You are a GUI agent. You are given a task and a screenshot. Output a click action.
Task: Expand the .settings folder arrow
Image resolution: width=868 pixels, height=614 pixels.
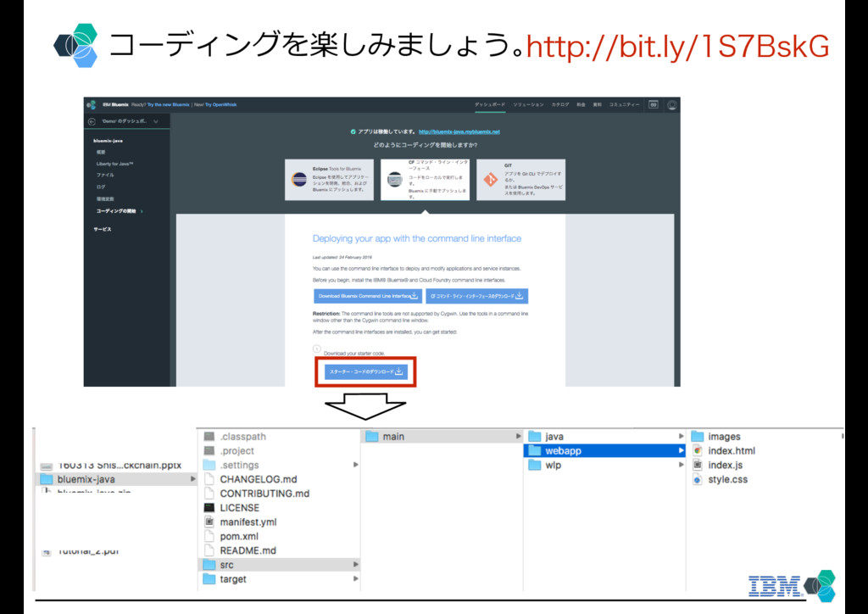pos(356,465)
